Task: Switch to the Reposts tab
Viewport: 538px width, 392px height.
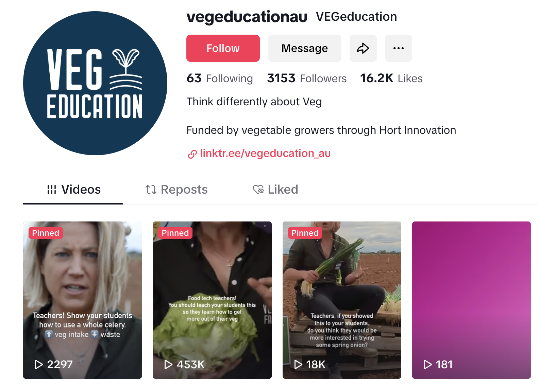Action: [x=176, y=190]
